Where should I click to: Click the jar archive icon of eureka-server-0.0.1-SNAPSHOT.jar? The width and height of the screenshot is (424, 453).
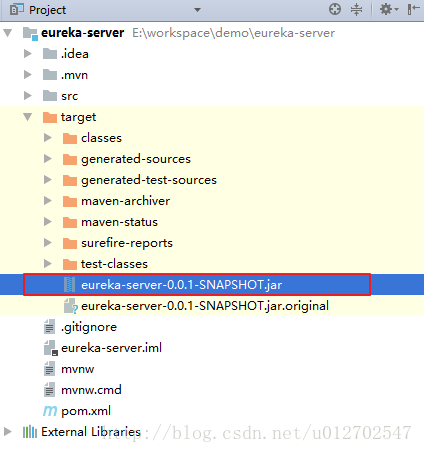(x=69, y=285)
